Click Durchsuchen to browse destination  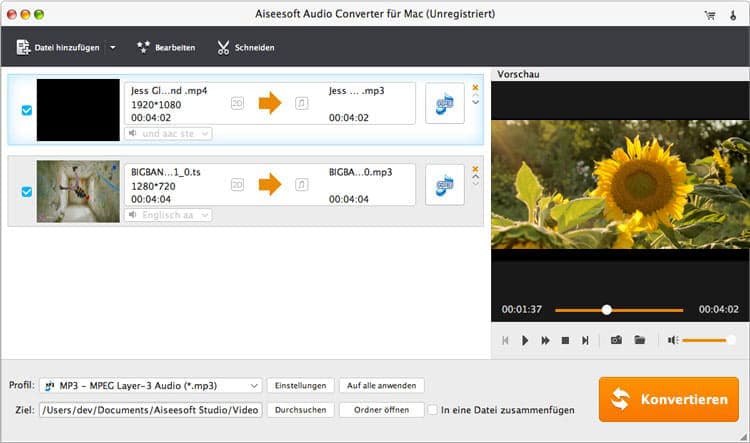click(x=300, y=410)
